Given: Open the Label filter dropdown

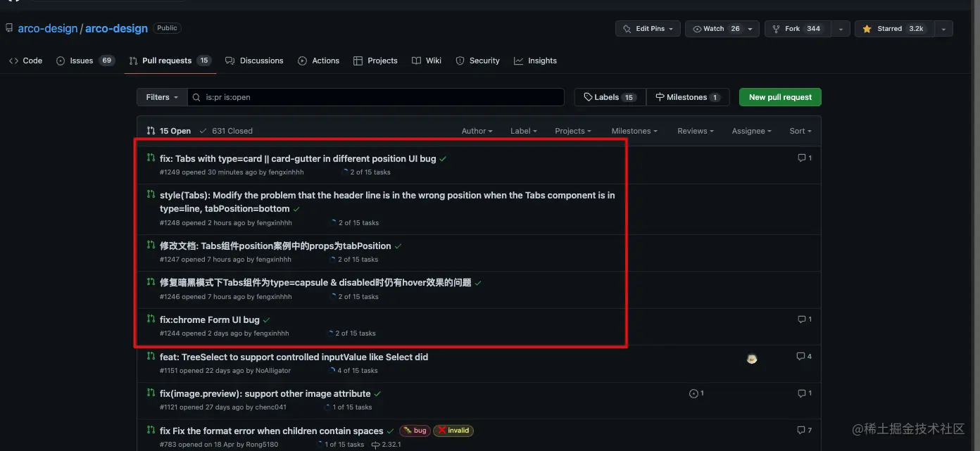Looking at the screenshot, I should click(x=523, y=131).
